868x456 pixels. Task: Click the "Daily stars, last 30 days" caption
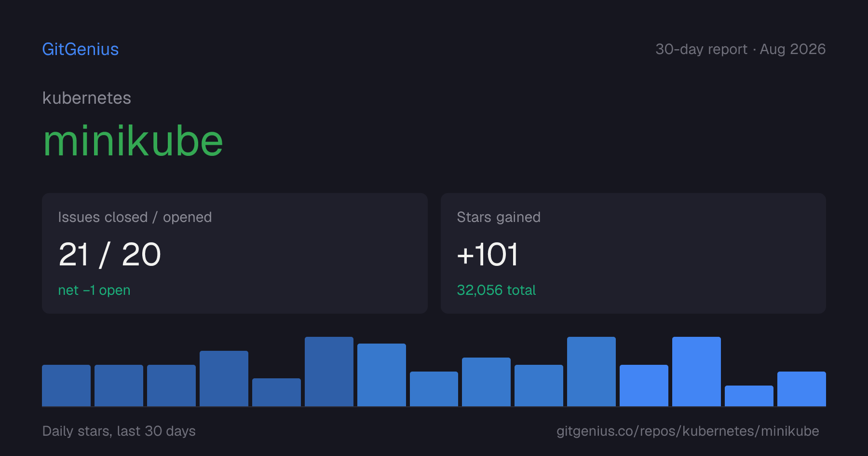click(119, 431)
